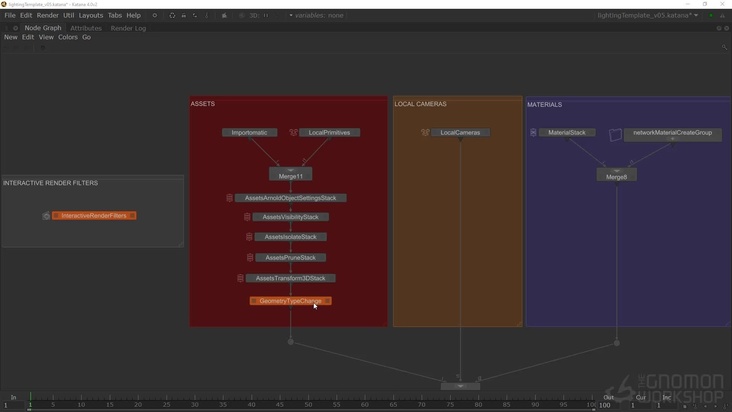732x412 pixels.
Task: Click stack icon beside AssetsIsolateStack
Action: click(249, 237)
